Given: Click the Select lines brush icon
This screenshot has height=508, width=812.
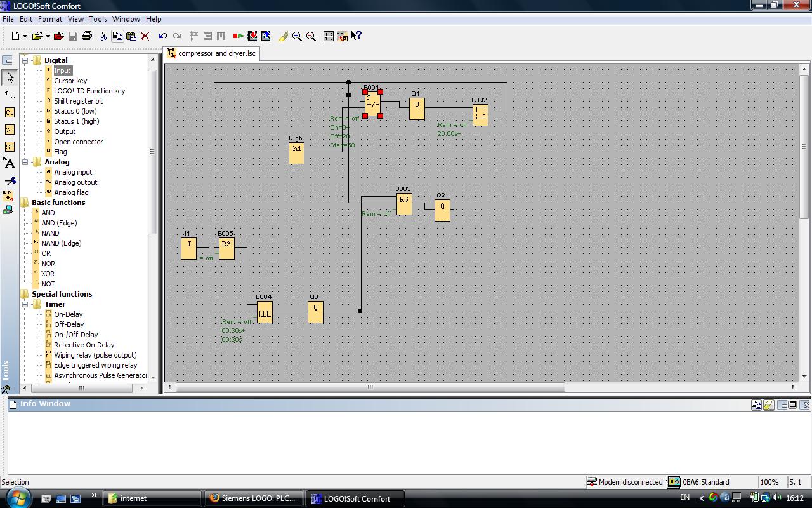Looking at the screenshot, I should [x=284, y=36].
